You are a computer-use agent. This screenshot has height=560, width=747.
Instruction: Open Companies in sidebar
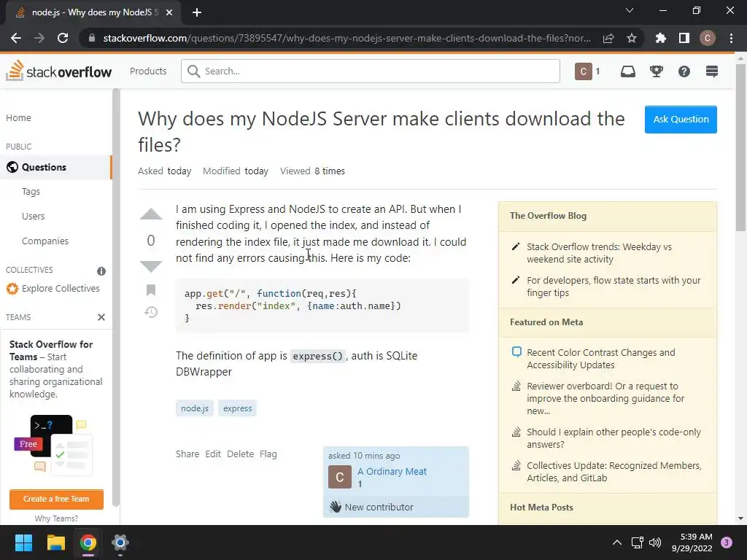click(45, 241)
